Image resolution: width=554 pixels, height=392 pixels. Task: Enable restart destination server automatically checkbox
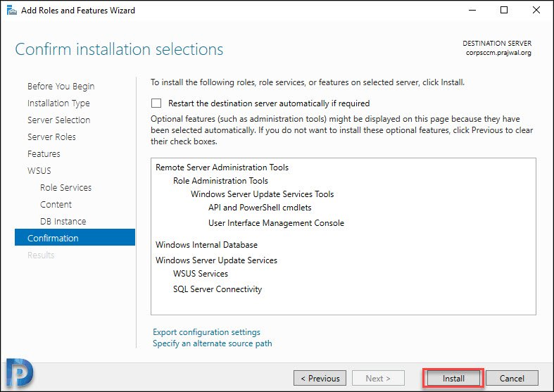pyautogui.click(x=156, y=103)
